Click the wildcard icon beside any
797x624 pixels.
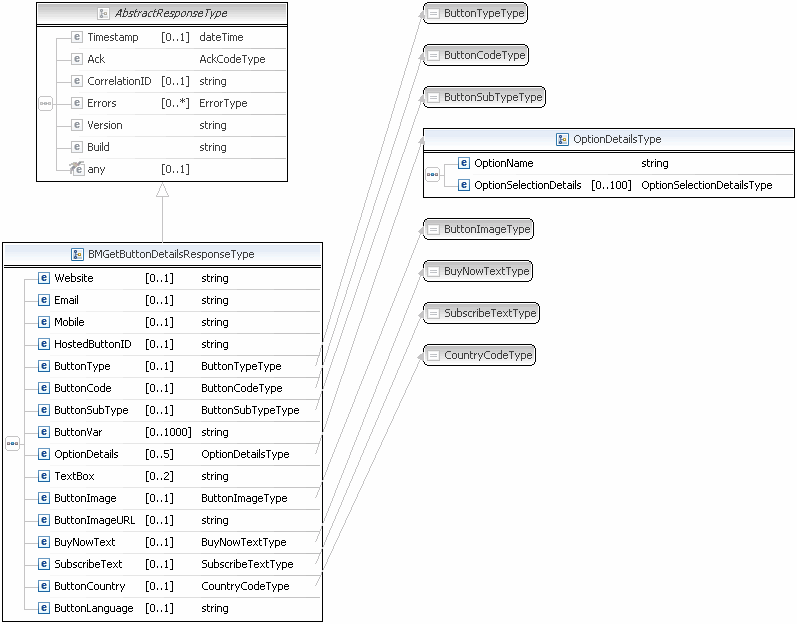[x=76, y=169]
